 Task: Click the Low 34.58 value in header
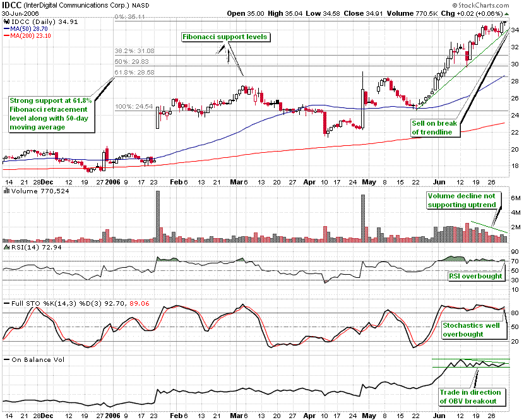[323, 13]
